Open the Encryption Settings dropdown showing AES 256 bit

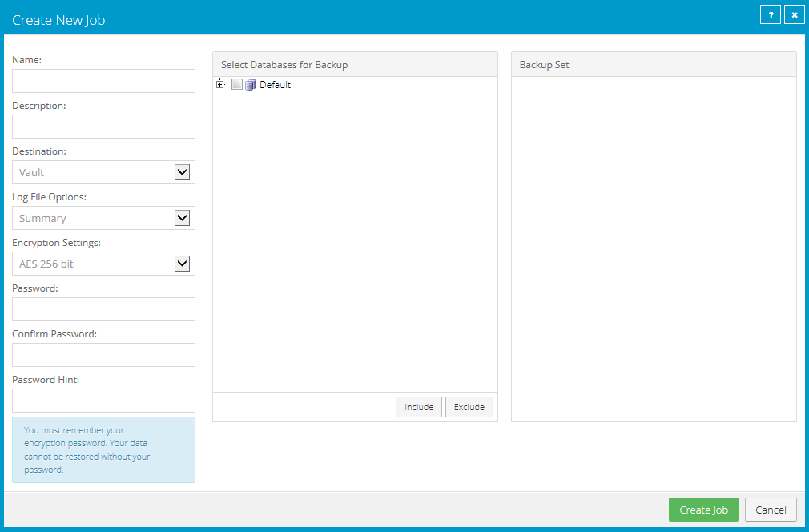(x=103, y=263)
